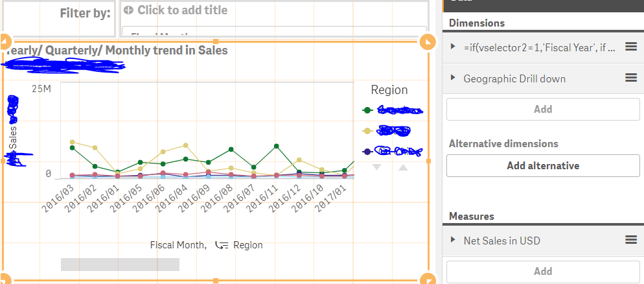Click the chart's horizontal gray scrollbar

(120, 264)
